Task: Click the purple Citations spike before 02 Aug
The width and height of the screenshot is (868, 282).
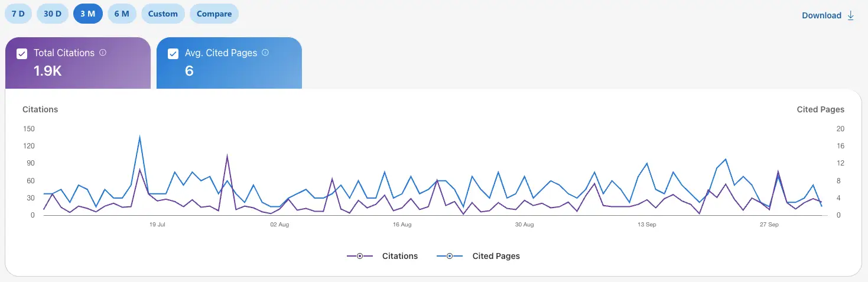Action: coord(227,157)
